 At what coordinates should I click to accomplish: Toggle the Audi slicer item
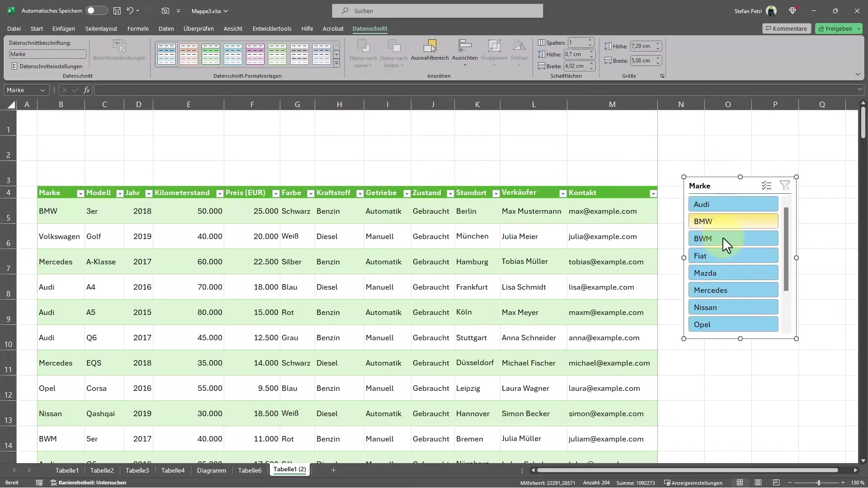point(733,204)
